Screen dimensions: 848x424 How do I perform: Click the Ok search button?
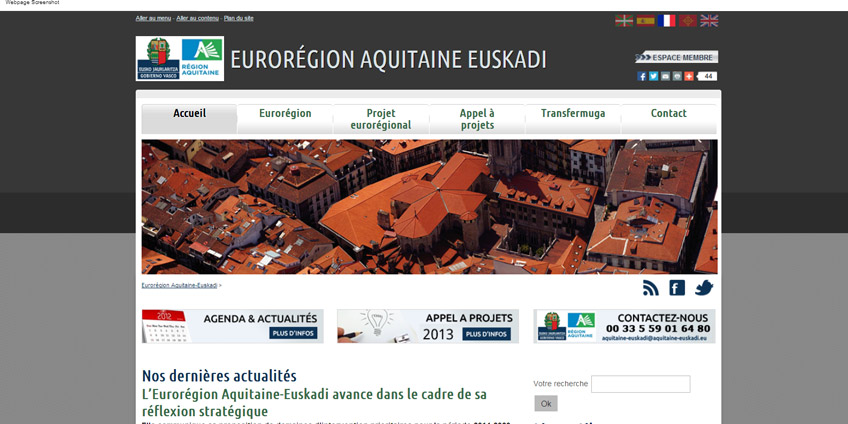click(x=546, y=403)
